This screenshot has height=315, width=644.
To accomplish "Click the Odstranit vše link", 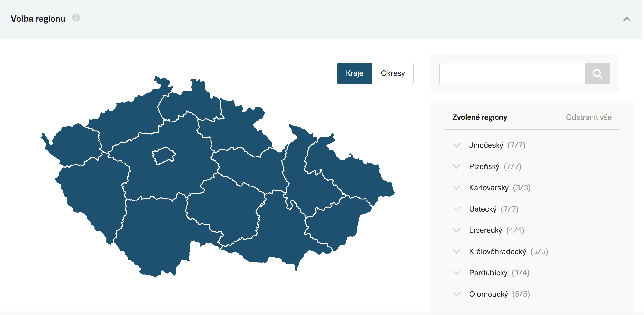I will (x=589, y=117).
